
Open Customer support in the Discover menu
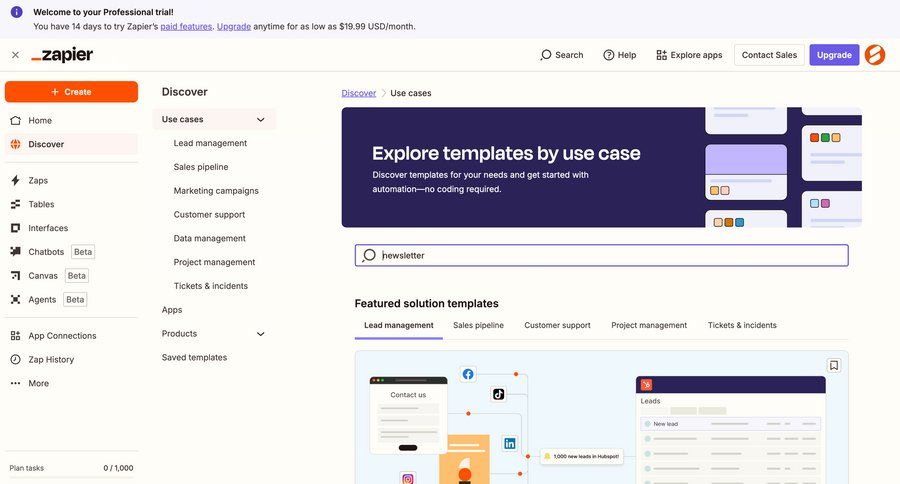point(209,215)
